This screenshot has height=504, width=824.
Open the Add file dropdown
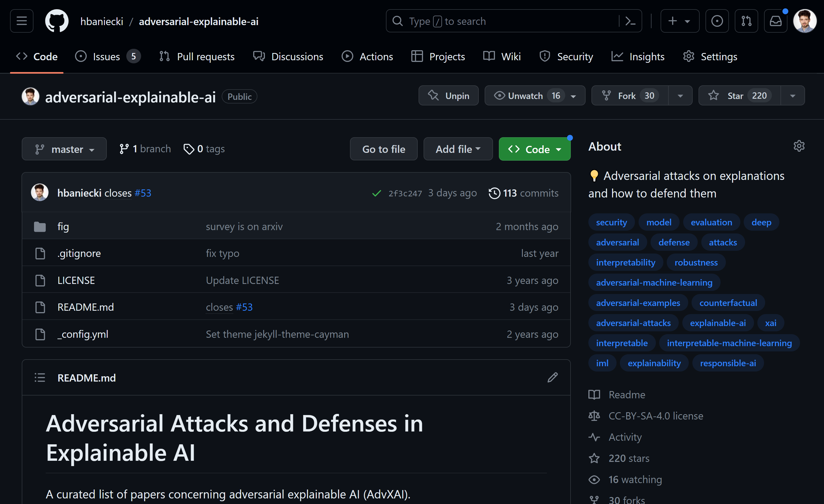click(458, 149)
